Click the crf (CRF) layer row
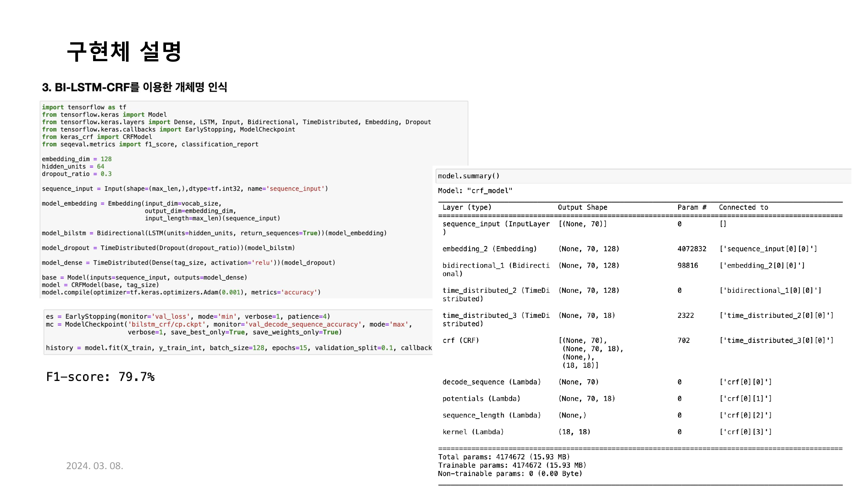The height and width of the screenshot is (488, 868). [x=460, y=340]
